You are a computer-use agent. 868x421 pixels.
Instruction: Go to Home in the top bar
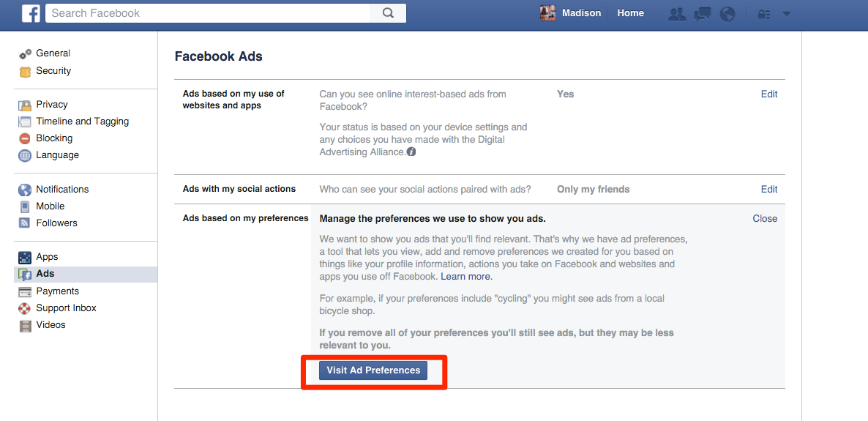tap(630, 13)
